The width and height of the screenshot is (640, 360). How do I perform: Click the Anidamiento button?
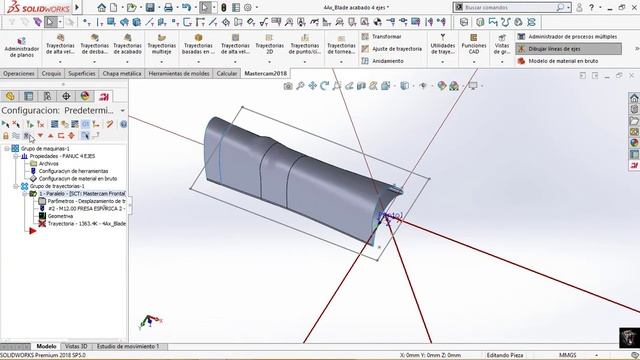click(383, 61)
